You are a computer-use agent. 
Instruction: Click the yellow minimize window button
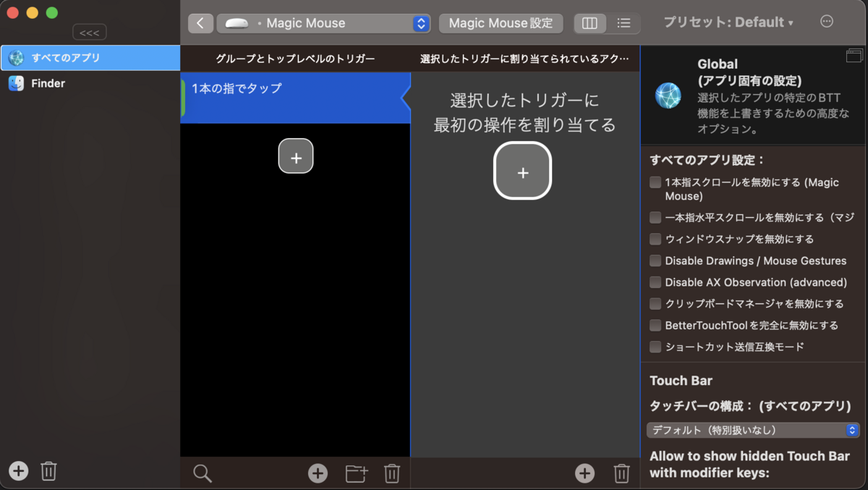click(32, 13)
